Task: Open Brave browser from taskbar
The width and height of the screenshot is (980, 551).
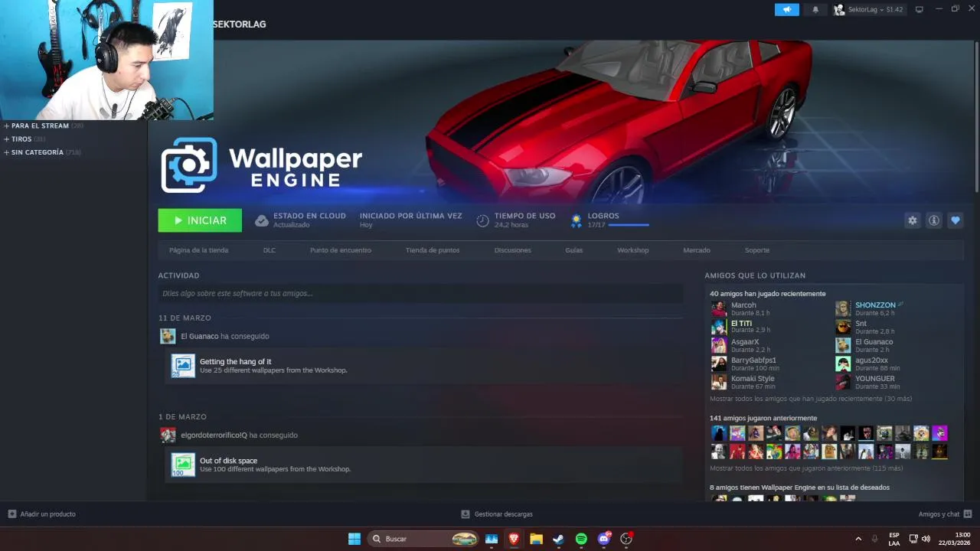Action: [x=514, y=539]
